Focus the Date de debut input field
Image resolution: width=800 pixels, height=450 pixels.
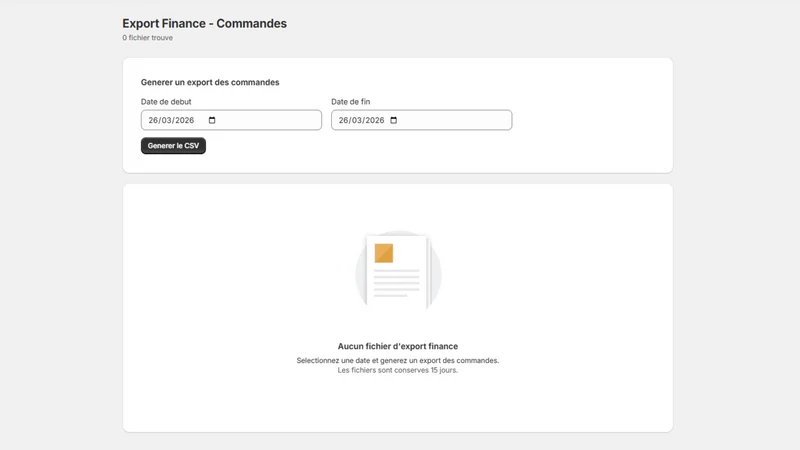coord(231,120)
